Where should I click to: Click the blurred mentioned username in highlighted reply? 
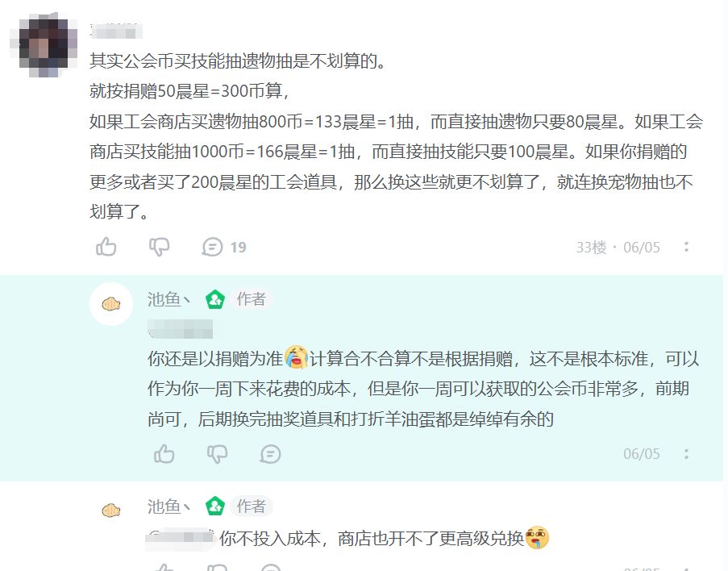pos(180,328)
